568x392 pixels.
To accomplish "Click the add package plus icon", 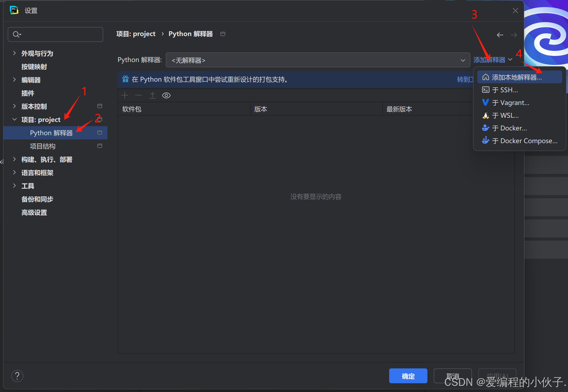I will tap(125, 95).
